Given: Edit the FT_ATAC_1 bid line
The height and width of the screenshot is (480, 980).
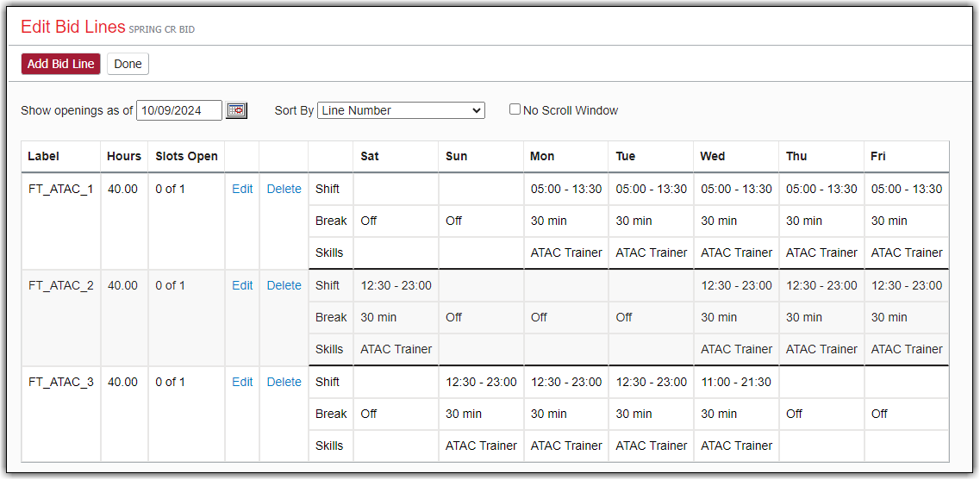Looking at the screenshot, I should coord(242,189).
